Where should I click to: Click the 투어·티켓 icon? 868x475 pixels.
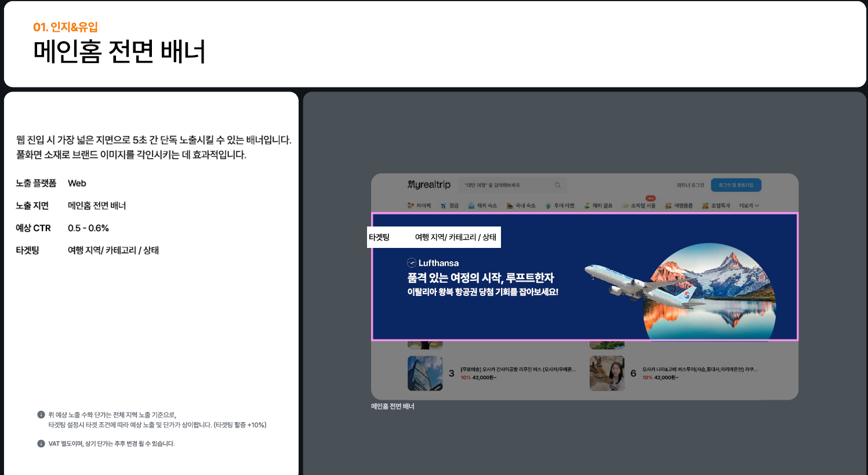point(548,206)
